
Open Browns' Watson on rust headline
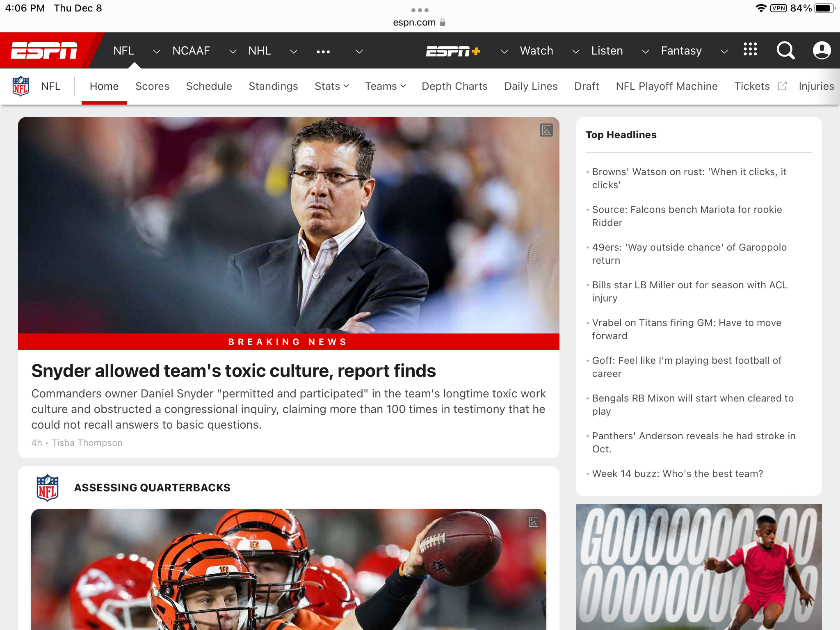point(689,178)
